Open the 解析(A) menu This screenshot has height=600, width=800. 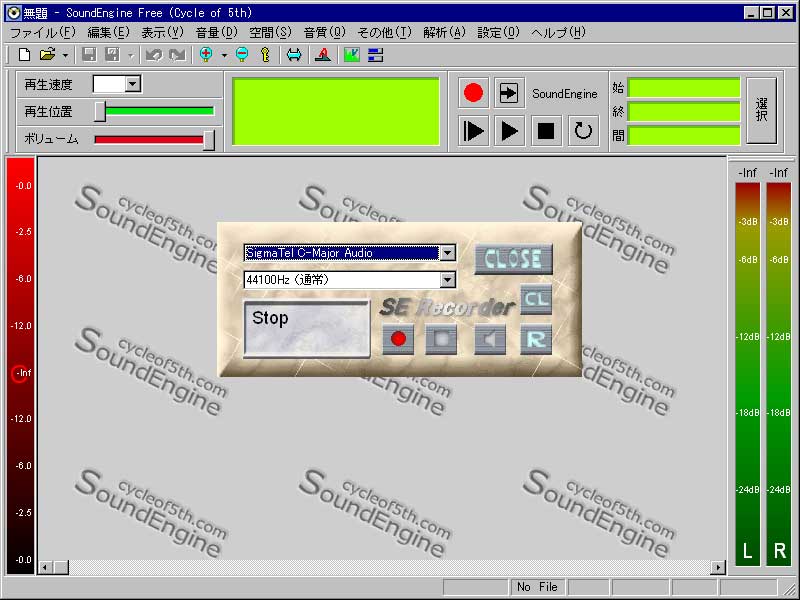tap(444, 33)
